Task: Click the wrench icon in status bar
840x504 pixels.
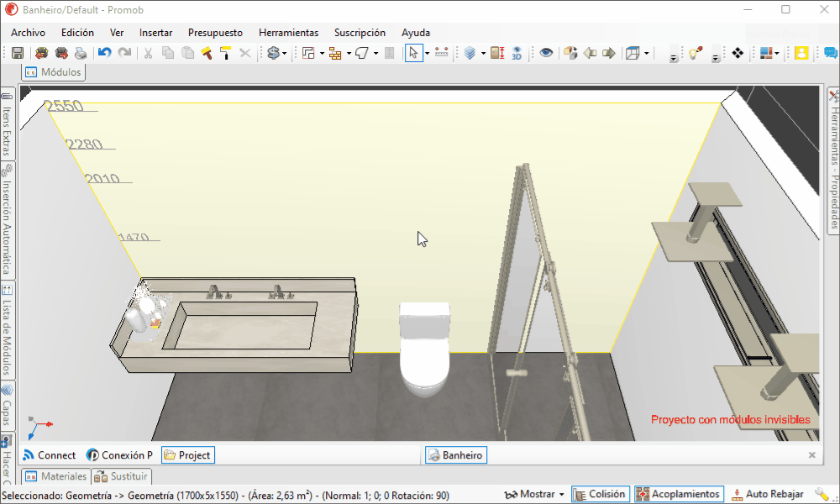Action: (x=822, y=494)
